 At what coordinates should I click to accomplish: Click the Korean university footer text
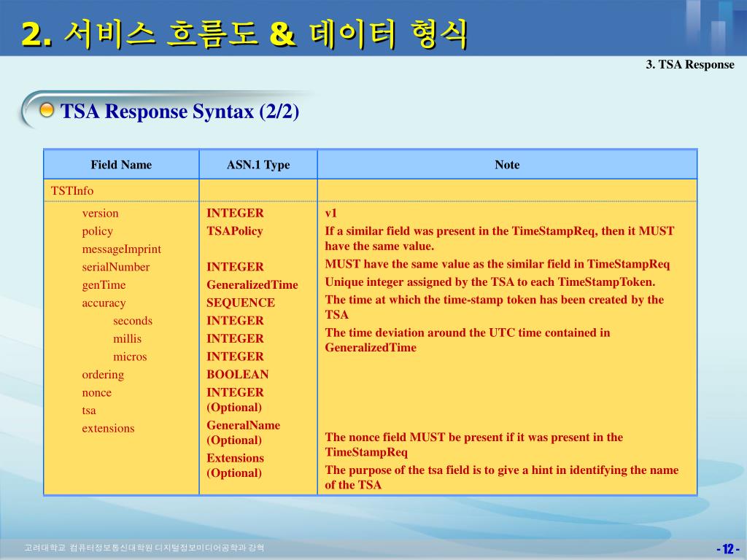[144, 548]
